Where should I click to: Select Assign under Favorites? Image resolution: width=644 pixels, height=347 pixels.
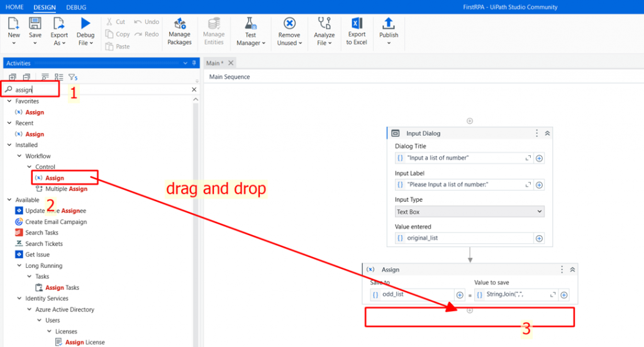35,112
